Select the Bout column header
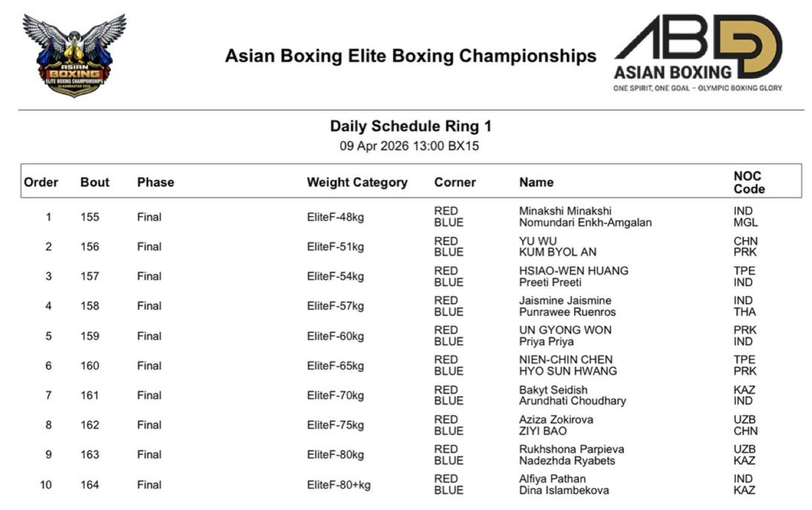 [95, 182]
